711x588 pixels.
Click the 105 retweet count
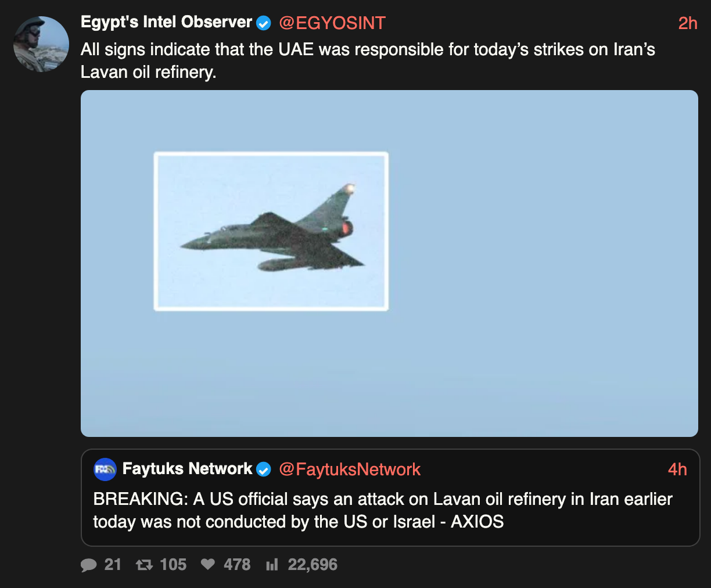[173, 565]
